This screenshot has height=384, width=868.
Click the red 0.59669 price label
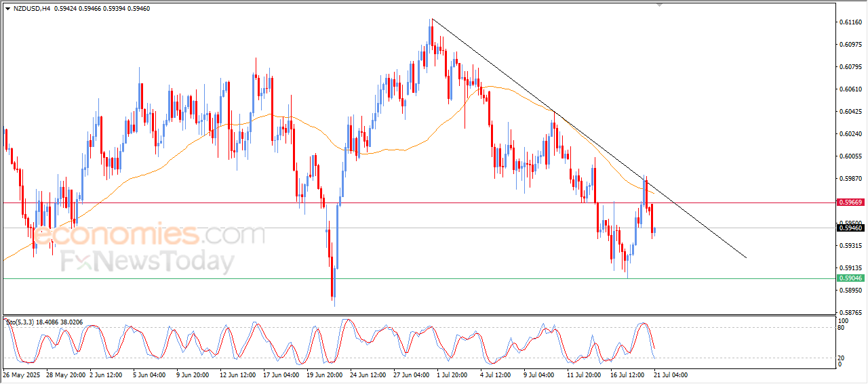[x=850, y=202]
